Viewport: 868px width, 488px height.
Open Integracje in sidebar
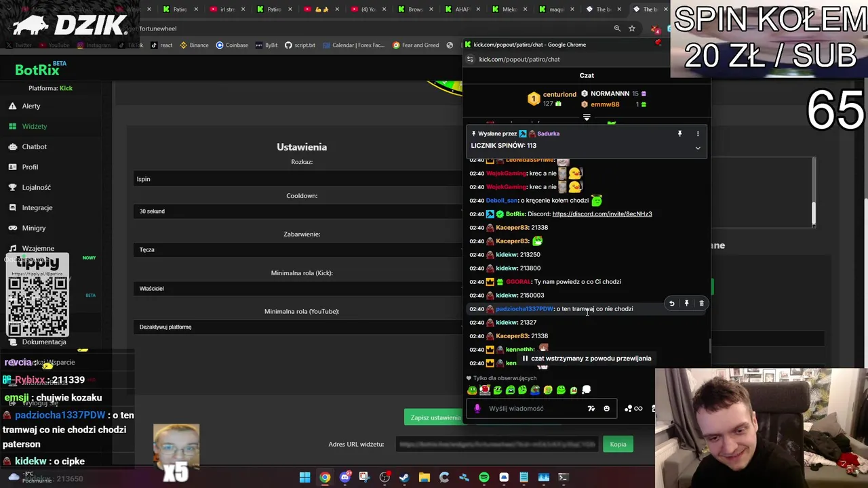tap(37, 207)
